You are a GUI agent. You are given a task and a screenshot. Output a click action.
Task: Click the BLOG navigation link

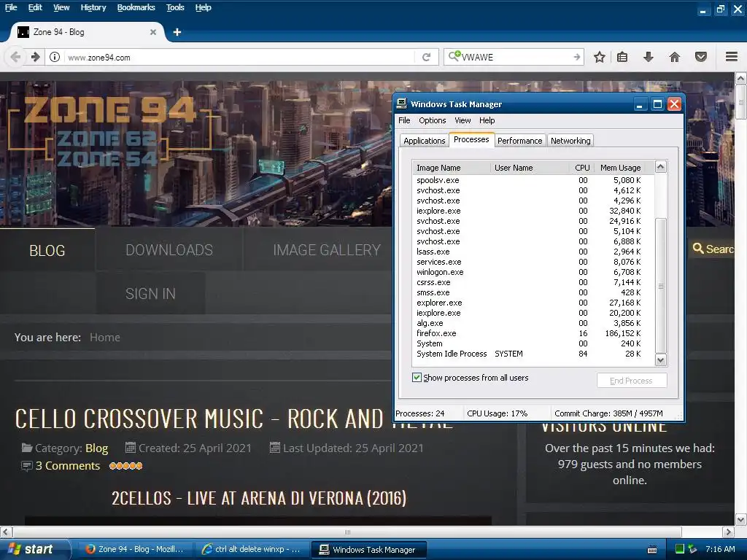click(x=47, y=250)
